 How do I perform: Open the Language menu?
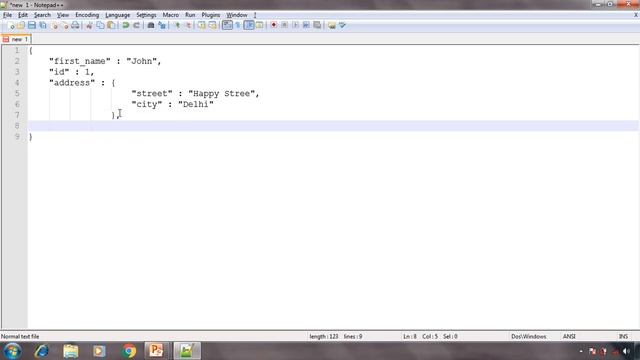click(118, 15)
